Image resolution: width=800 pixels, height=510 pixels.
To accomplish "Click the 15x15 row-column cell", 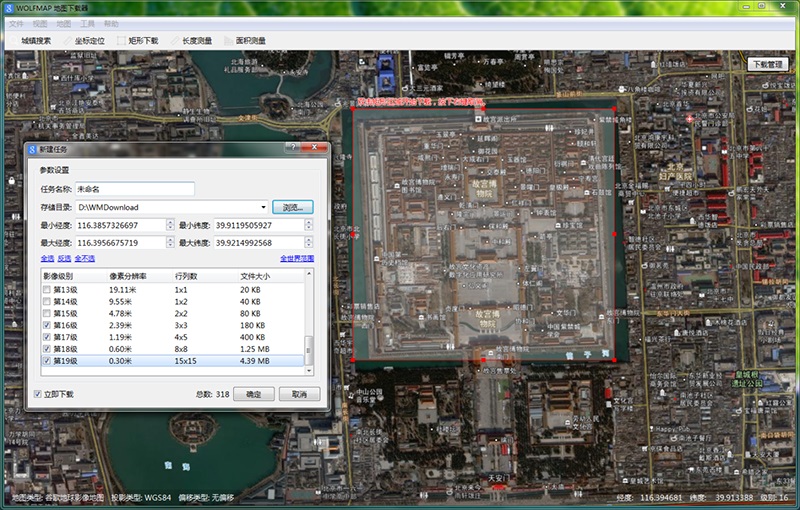I will click(185, 361).
